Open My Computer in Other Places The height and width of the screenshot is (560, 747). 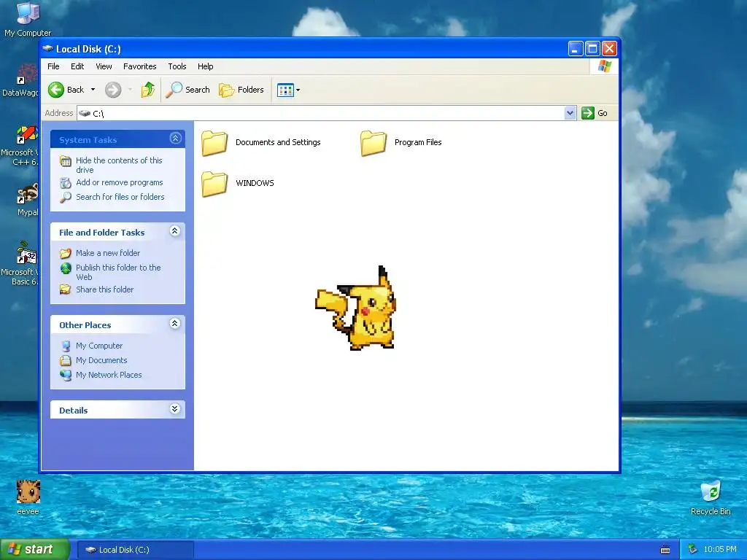(99, 346)
